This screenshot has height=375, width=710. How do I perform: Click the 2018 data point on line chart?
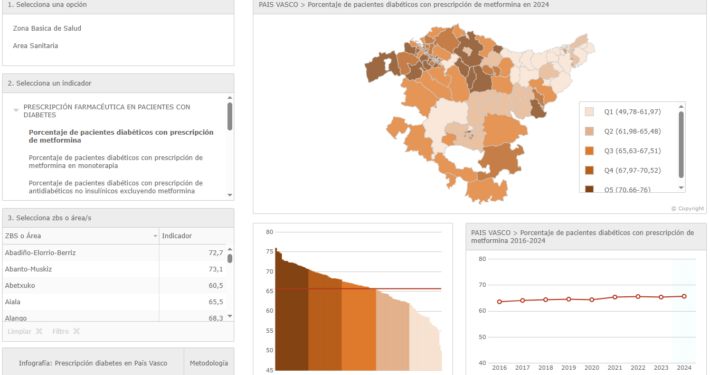point(546,300)
